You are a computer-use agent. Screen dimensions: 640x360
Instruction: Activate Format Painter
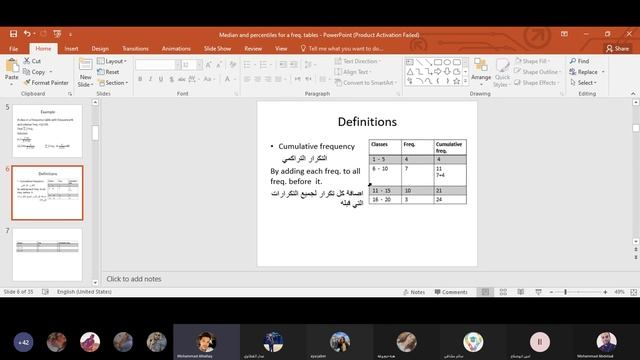(46, 82)
